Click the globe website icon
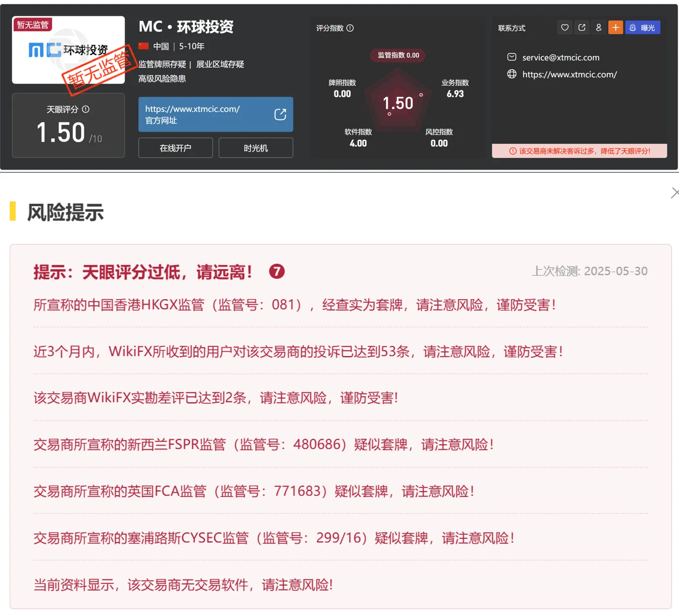 (511, 74)
